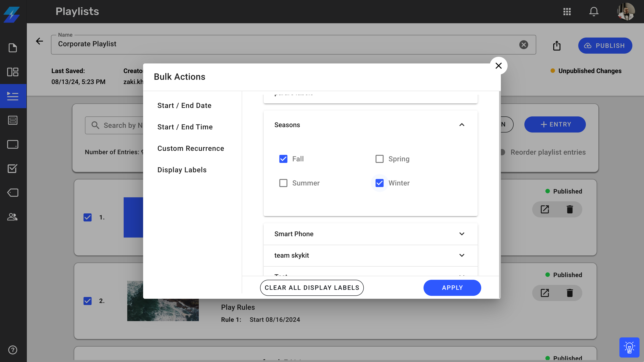Expand the team skykit section
The height and width of the screenshot is (362, 644).
371,255
